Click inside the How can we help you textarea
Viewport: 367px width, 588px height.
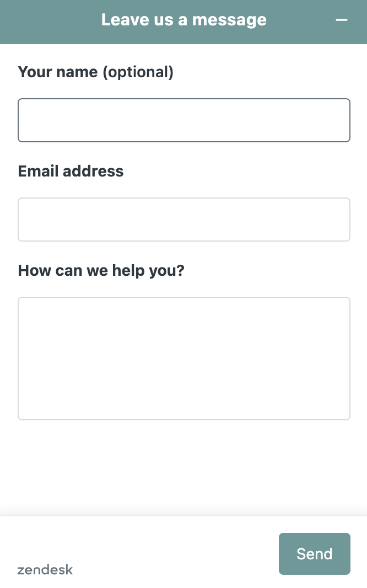tap(184, 359)
